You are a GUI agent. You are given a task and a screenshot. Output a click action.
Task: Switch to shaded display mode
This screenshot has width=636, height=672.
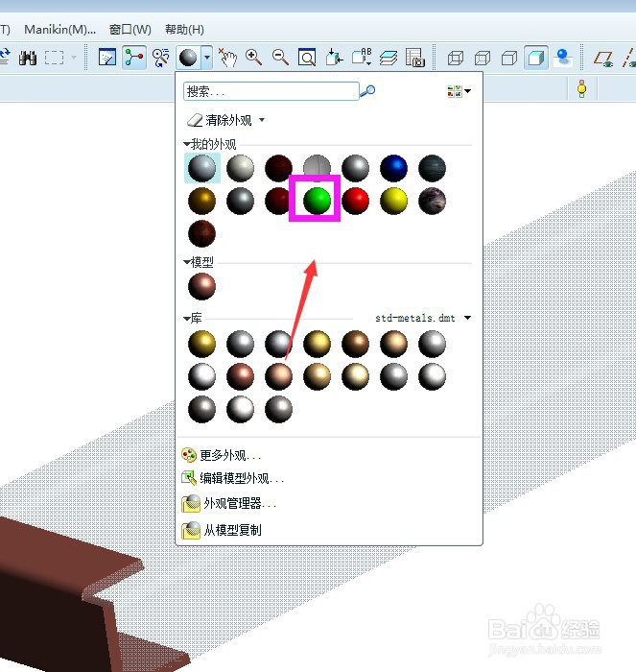pyautogui.click(x=536, y=58)
